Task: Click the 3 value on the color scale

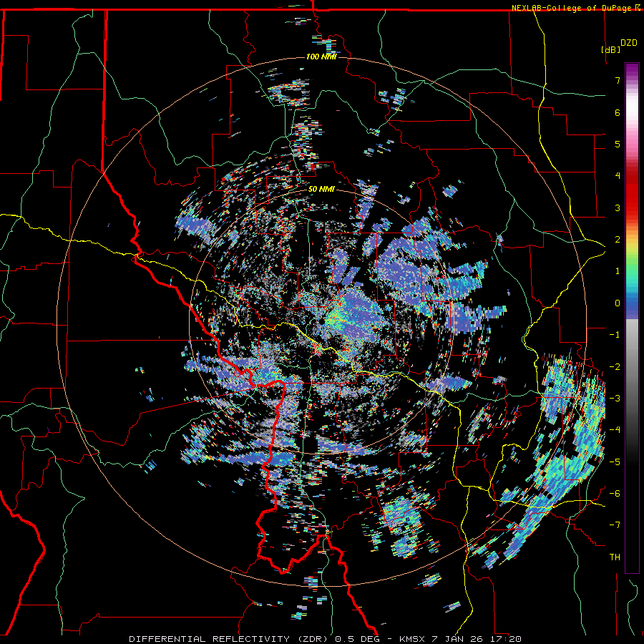Action: [x=618, y=208]
